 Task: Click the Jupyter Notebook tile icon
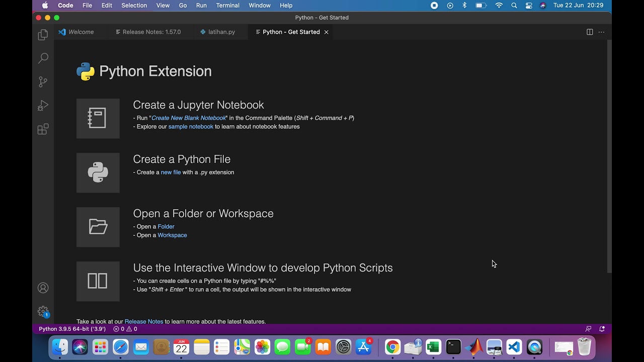coord(98,118)
